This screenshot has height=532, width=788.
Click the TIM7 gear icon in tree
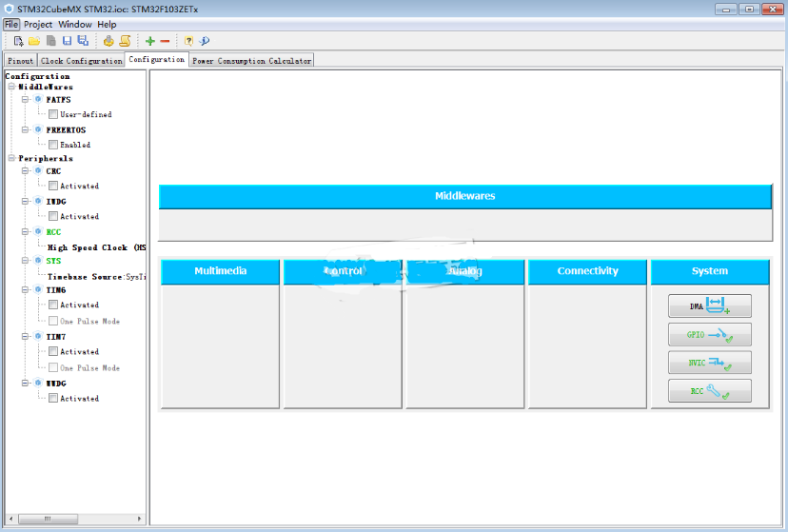click(38, 336)
